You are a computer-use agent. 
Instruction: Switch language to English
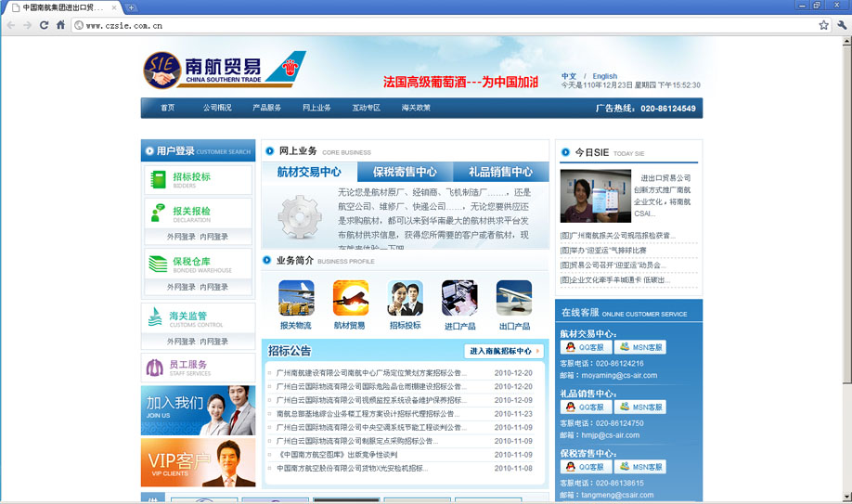[x=605, y=76]
